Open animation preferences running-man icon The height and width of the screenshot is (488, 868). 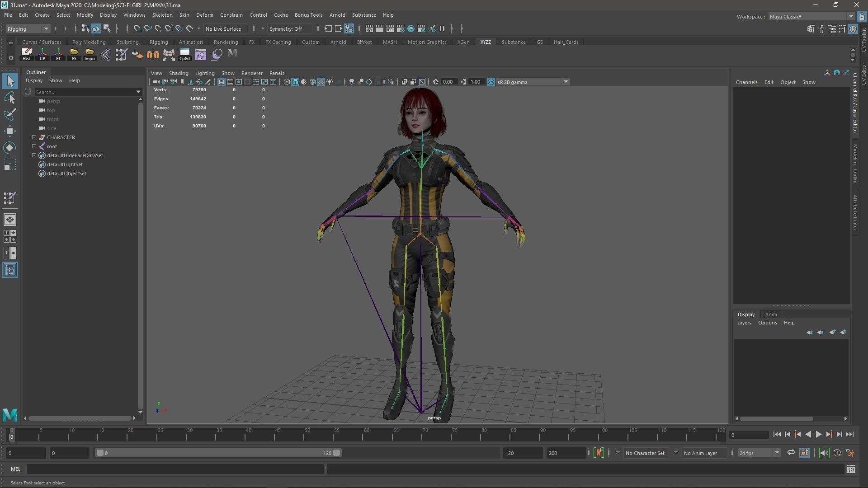(x=850, y=453)
